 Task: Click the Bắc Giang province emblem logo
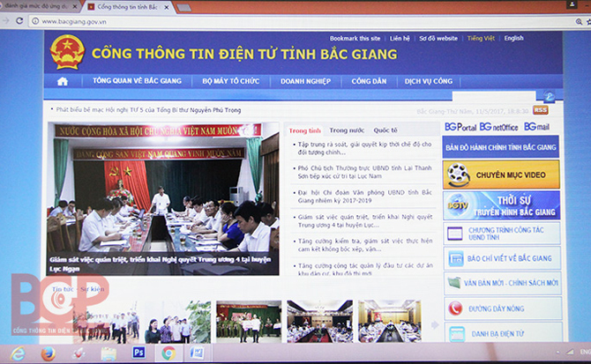67,53
